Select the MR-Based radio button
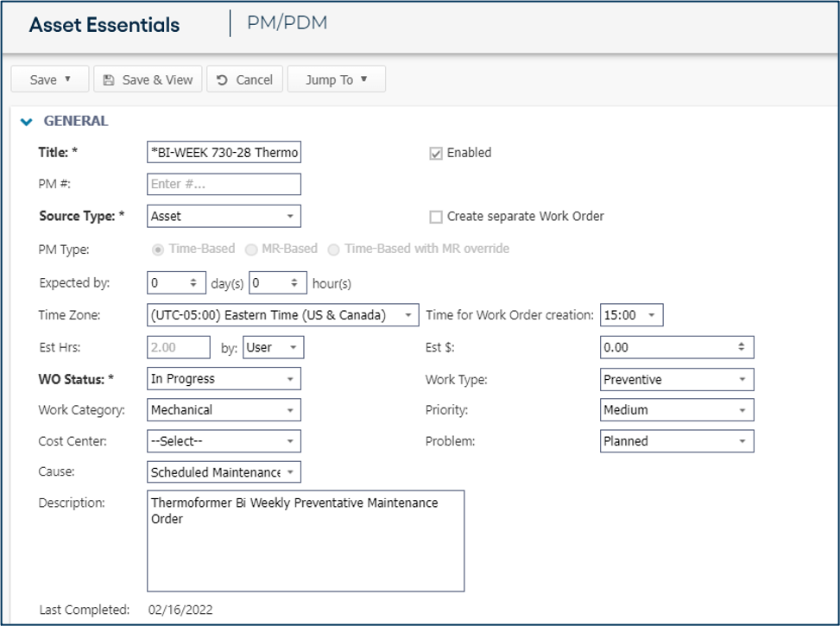Viewport: 840px width, 626px height. click(x=250, y=250)
